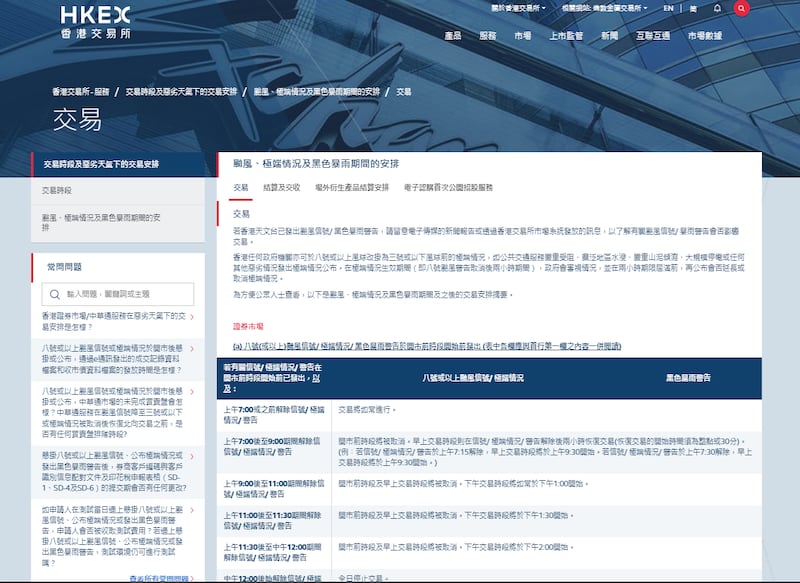Click cell text 下午交易時段將於下午2:00開始
This screenshot has width=800, height=583.
point(519,547)
